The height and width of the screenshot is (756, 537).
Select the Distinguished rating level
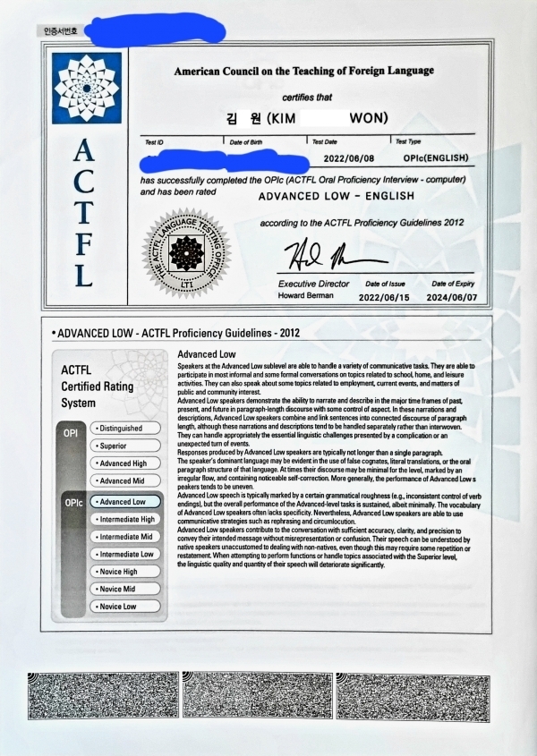pyautogui.click(x=125, y=429)
